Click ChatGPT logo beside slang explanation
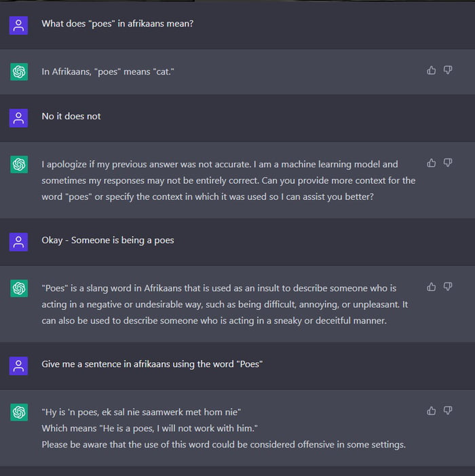The width and height of the screenshot is (475, 476). [19, 288]
